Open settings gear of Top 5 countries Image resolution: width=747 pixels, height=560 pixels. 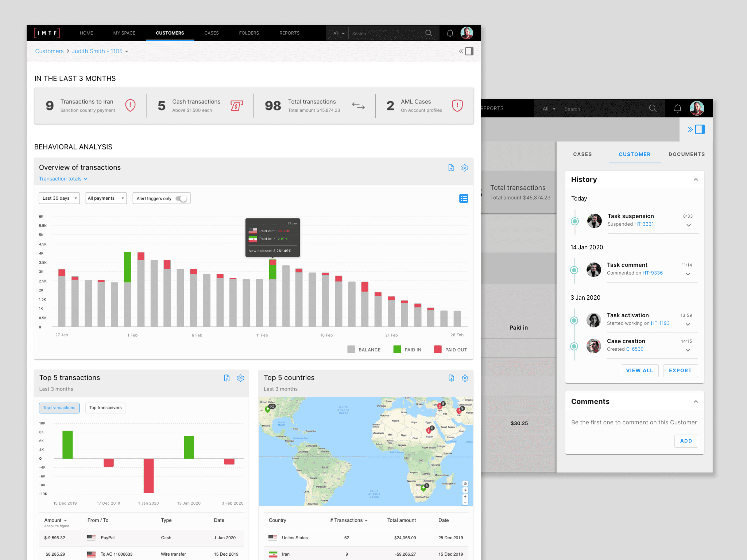pos(465,378)
